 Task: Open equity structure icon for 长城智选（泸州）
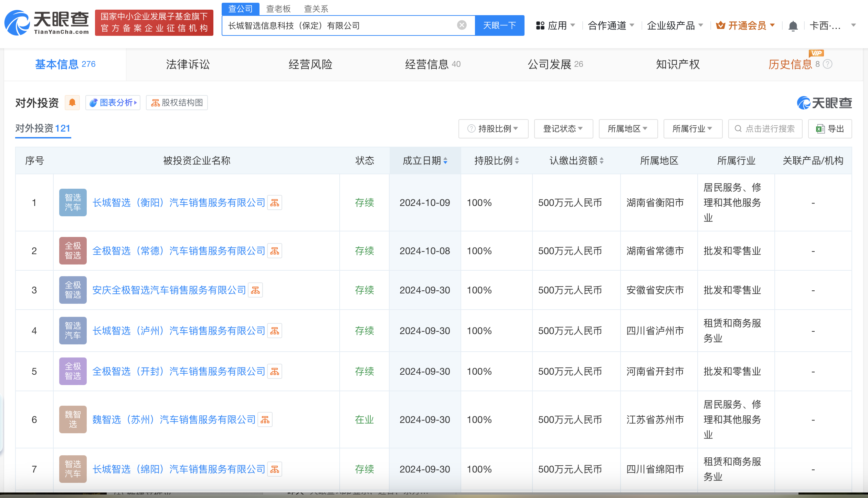pos(275,331)
